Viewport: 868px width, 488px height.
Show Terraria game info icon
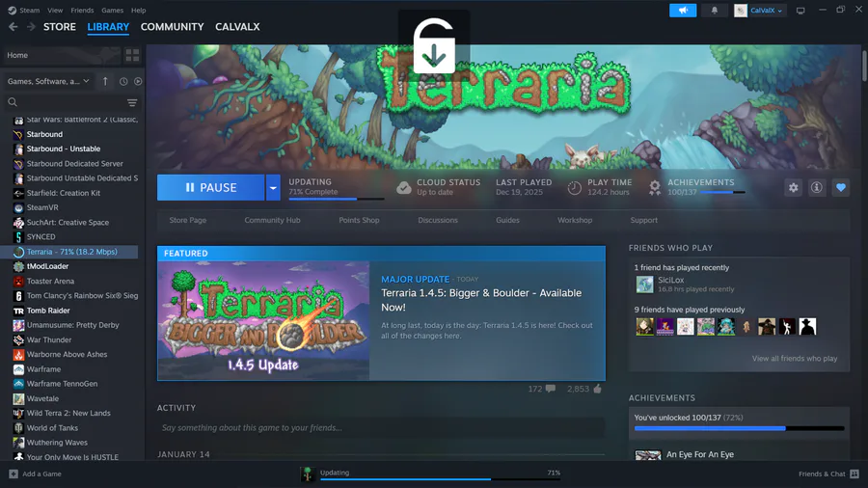point(817,187)
